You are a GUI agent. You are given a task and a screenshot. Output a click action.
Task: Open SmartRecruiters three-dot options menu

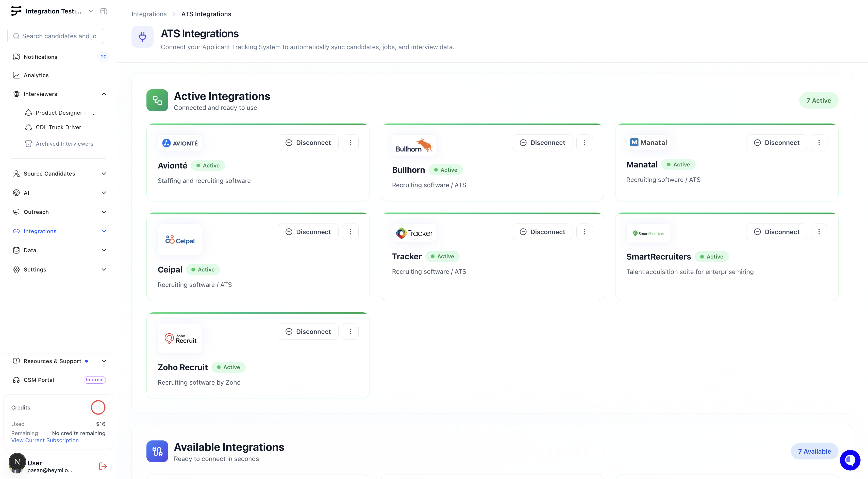click(x=819, y=232)
